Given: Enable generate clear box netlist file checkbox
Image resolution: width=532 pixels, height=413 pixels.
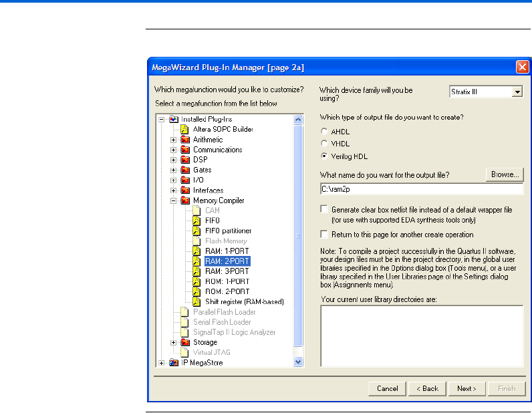Looking at the screenshot, I should pyautogui.click(x=324, y=209).
